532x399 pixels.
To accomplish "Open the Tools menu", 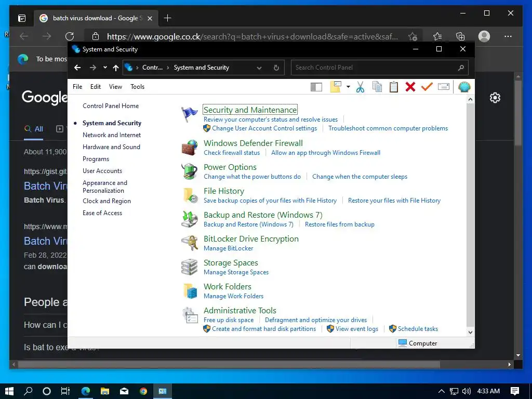I will pyautogui.click(x=137, y=87).
